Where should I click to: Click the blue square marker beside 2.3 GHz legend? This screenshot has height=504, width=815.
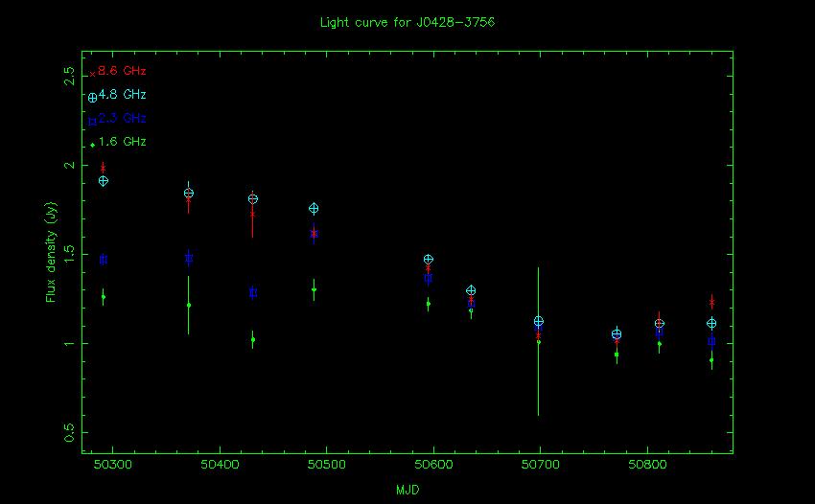[92, 122]
